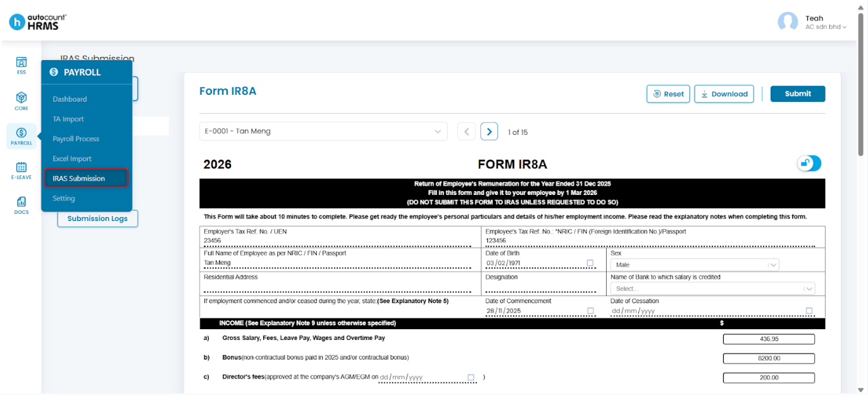Click the Reset button
The width and height of the screenshot is (868, 395).
[x=668, y=94]
